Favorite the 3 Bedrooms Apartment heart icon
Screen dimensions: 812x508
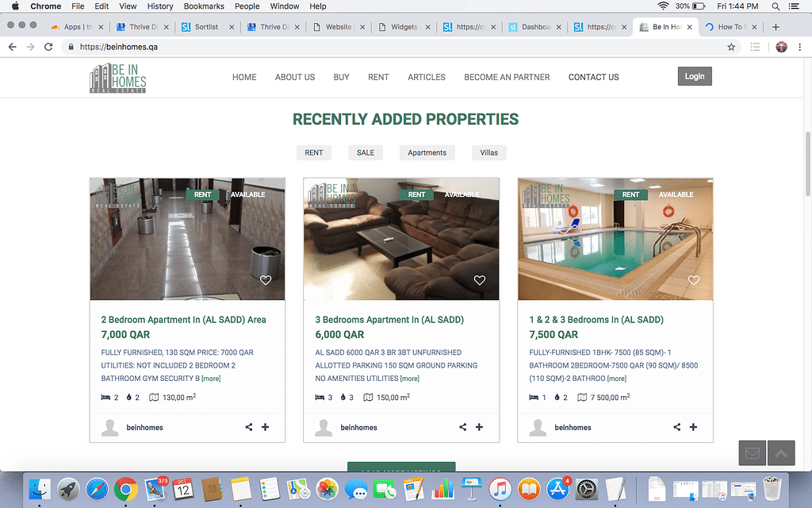[x=479, y=280]
